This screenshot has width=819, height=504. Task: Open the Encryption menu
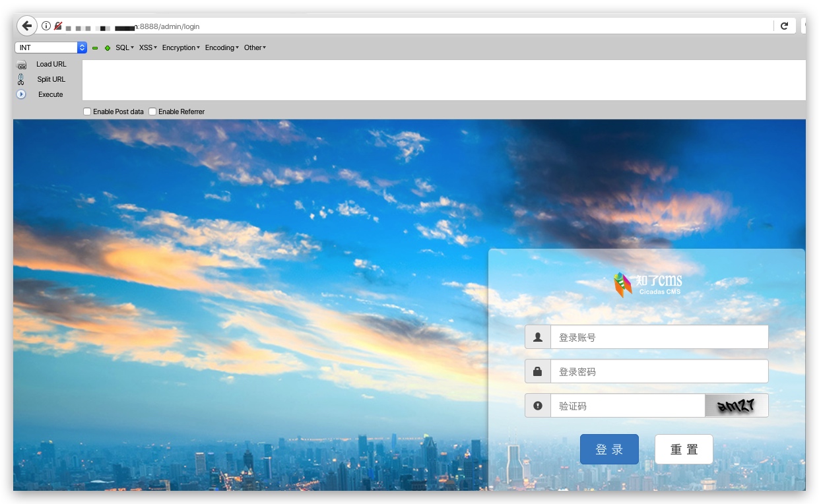click(181, 47)
